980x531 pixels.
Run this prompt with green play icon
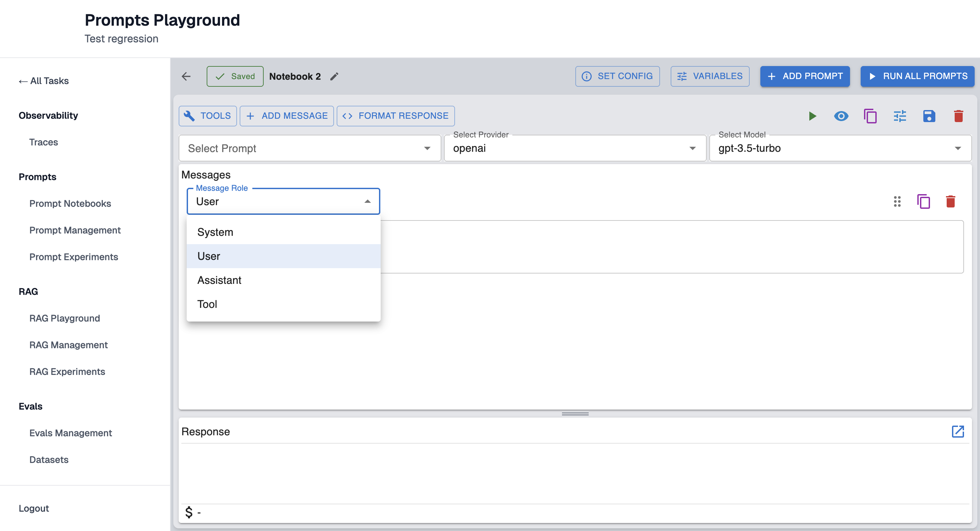tap(812, 116)
